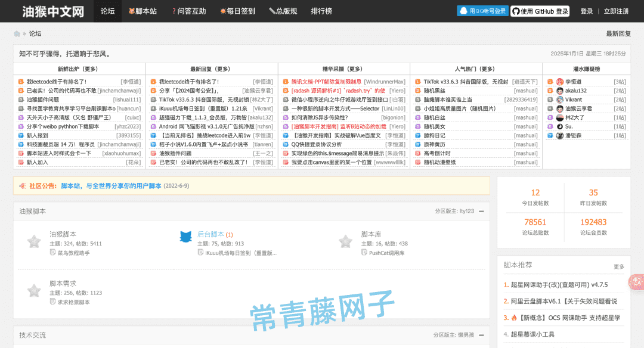
Task: Click the 登录 link
Action: point(587,11)
